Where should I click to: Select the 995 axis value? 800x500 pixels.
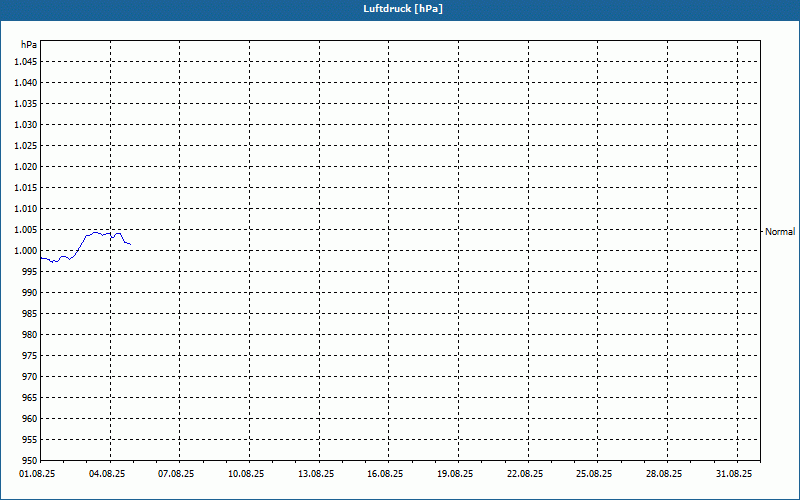[x=30, y=271]
